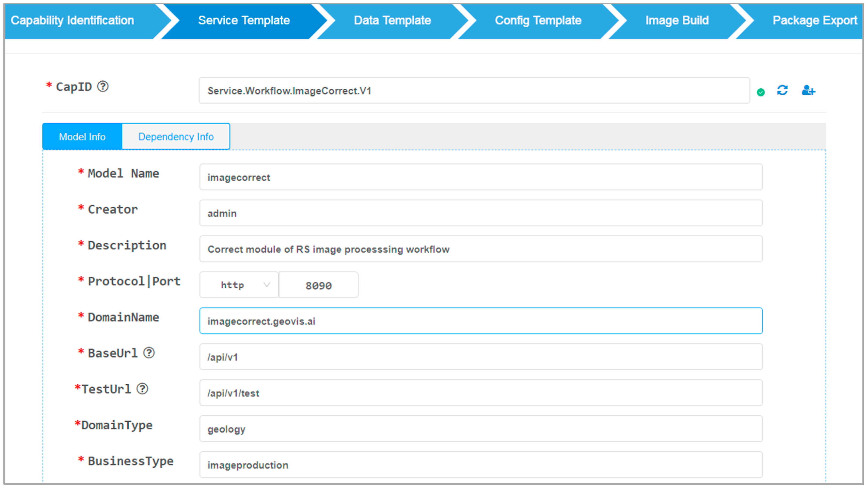Click the add-user icon beside CapID field
868x489 pixels.
pos(808,90)
